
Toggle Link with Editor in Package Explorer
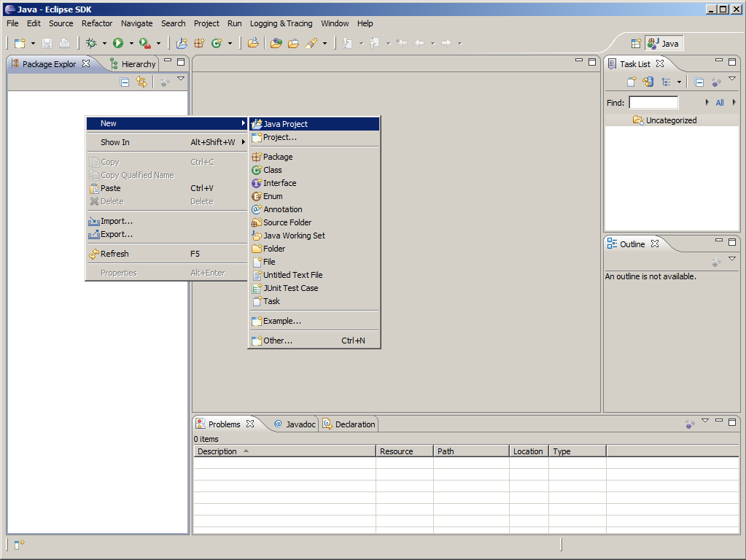[x=141, y=82]
